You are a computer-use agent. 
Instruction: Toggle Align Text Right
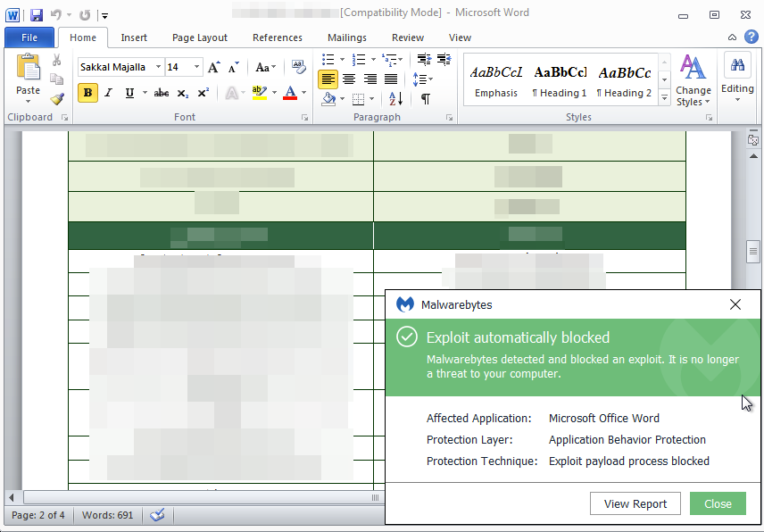tap(370, 79)
